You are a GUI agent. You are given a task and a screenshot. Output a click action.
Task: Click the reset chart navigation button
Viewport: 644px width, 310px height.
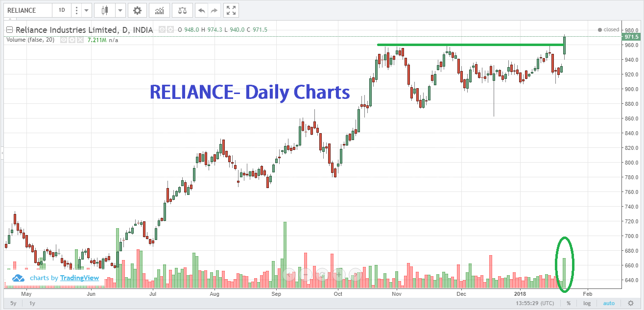(322, 274)
